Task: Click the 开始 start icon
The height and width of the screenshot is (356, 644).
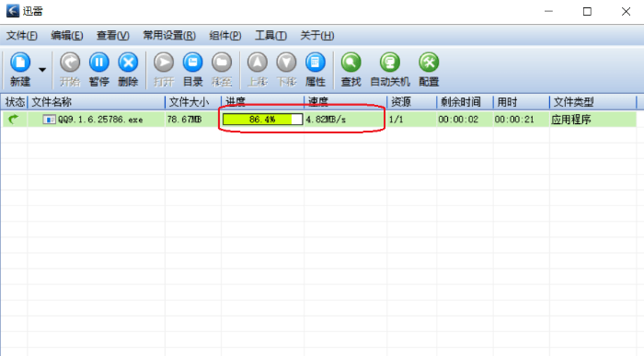Action: pos(70,63)
